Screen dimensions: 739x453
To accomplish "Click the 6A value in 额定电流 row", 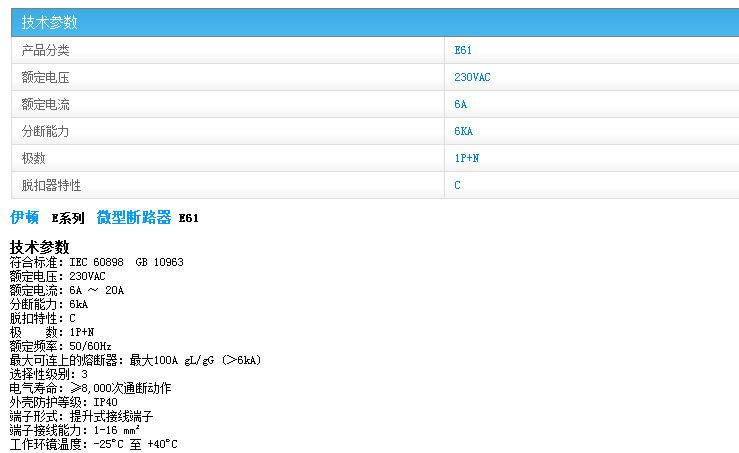I will [x=460, y=104].
